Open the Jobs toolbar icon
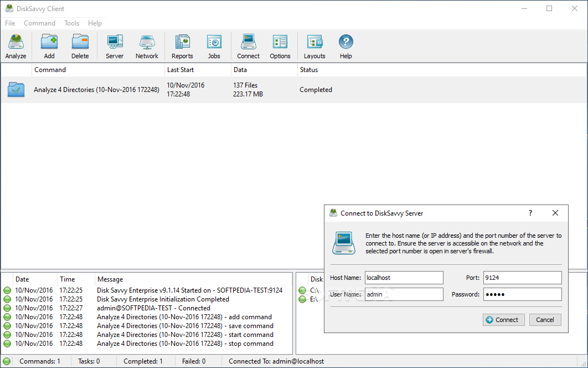 tap(214, 46)
